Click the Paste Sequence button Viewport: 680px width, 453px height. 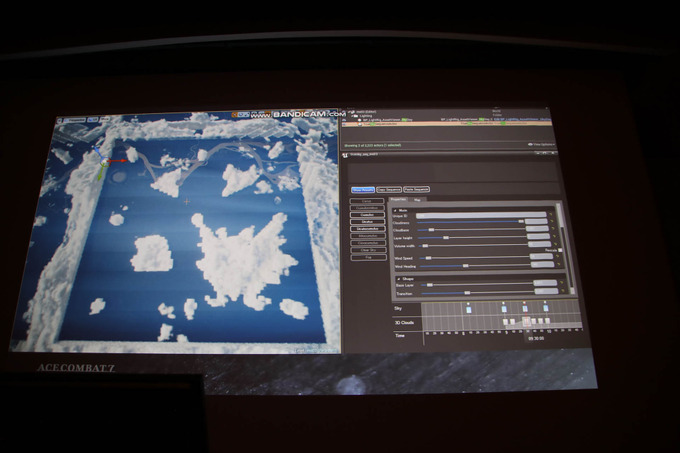tap(417, 189)
